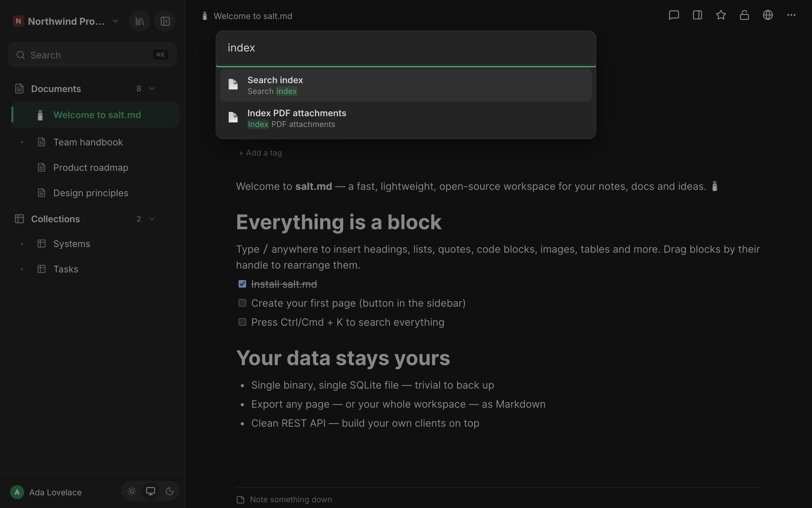Click the Ada Lovelace user name
This screenshot has width=812, height=508.
tap(56, 492)
